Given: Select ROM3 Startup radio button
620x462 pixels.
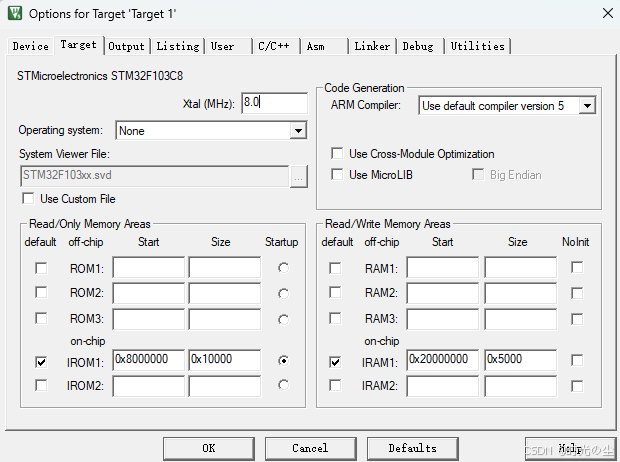Looking at the screenshot, I should click(283, 319).
